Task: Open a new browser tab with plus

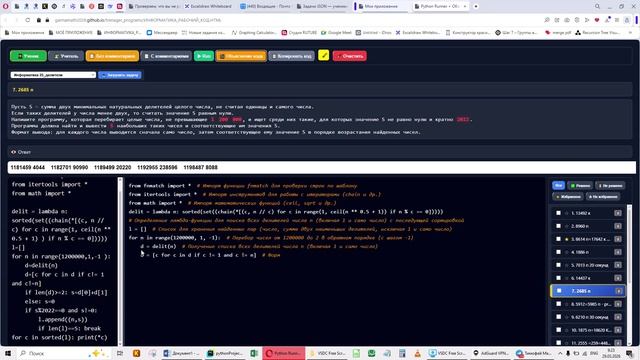Action: click(476, 7)
